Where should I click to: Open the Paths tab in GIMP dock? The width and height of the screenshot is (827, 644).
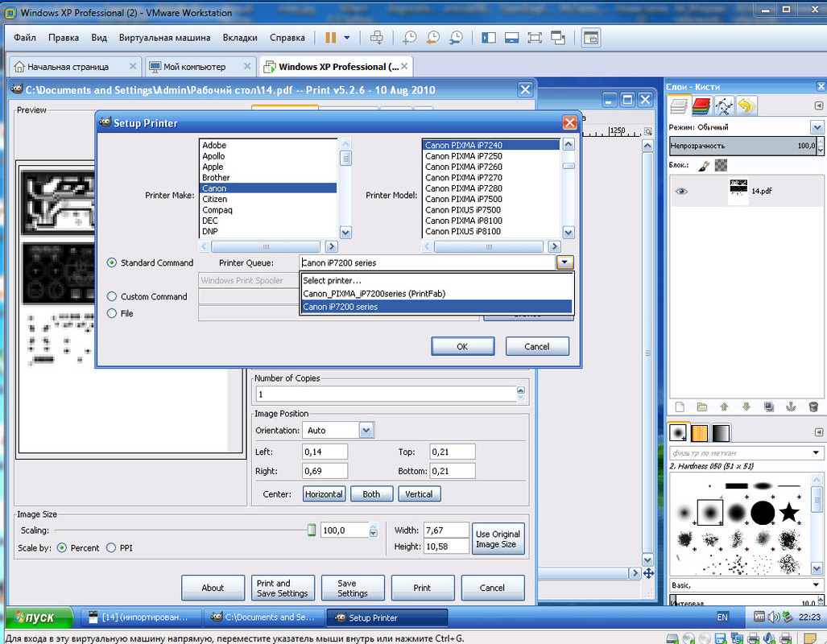click(724, 106)
